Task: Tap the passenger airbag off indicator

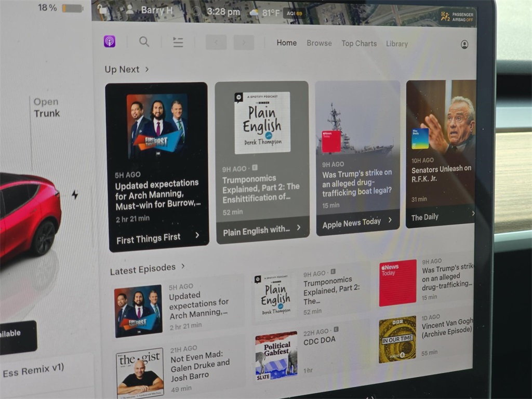Action: point(457,17)
